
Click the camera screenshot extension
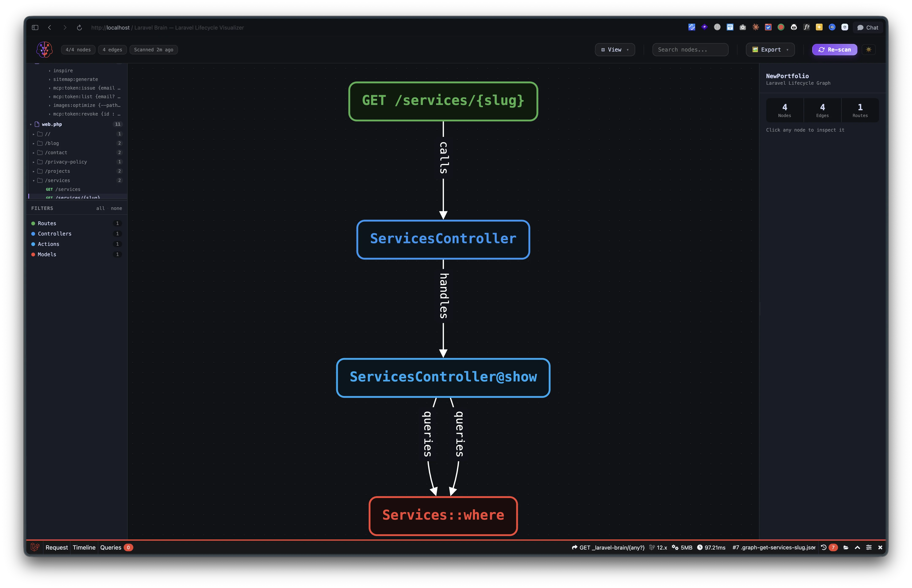coord(743,27)
